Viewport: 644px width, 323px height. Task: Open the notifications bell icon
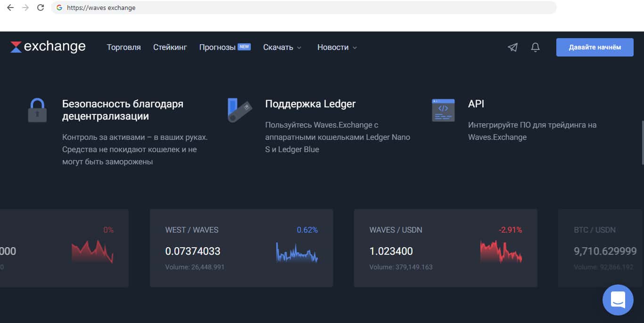[535, 47]
